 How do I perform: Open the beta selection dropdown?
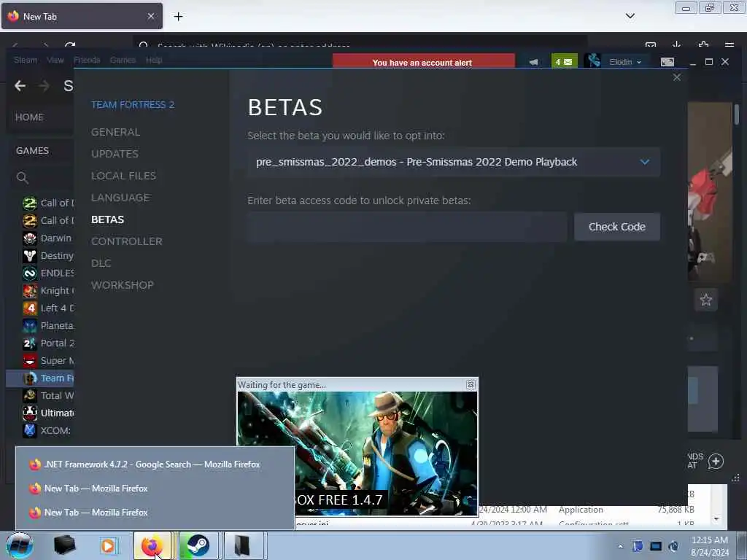click(454, 162)
